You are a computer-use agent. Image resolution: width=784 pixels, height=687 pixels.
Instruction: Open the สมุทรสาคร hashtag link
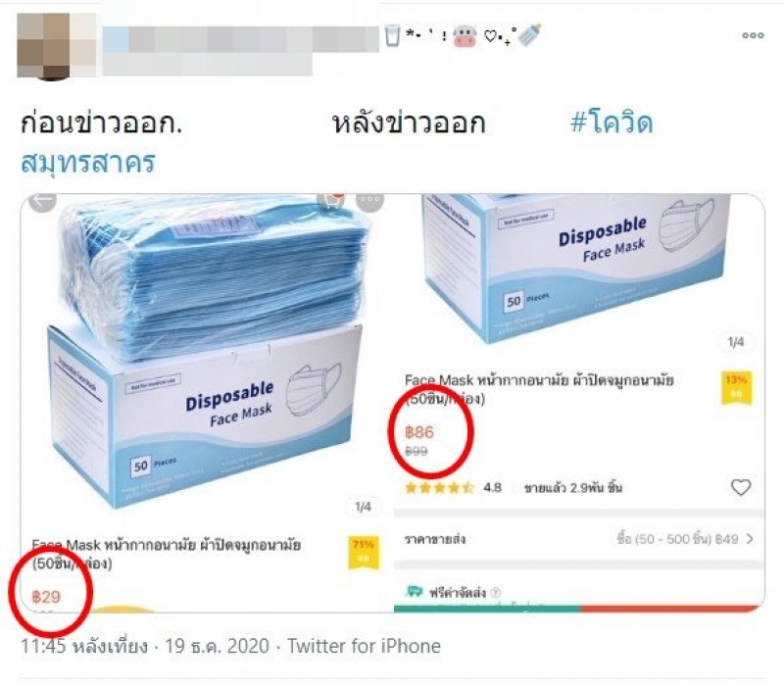click(88, 162)
